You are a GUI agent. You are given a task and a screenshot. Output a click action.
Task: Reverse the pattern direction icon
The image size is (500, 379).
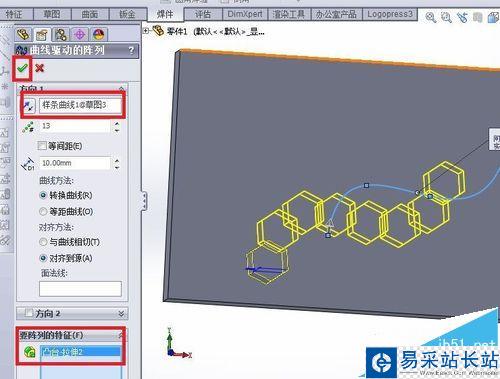click(x=29, y=106)
